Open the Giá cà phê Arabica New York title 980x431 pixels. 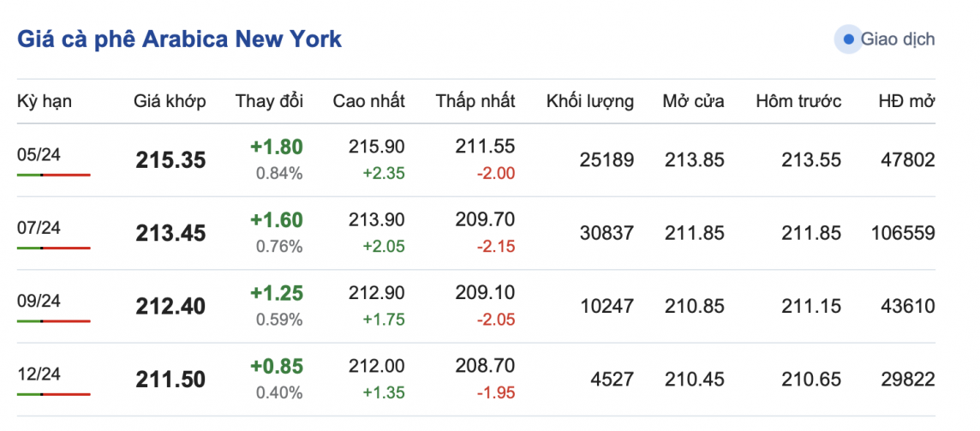coord(179,39)
